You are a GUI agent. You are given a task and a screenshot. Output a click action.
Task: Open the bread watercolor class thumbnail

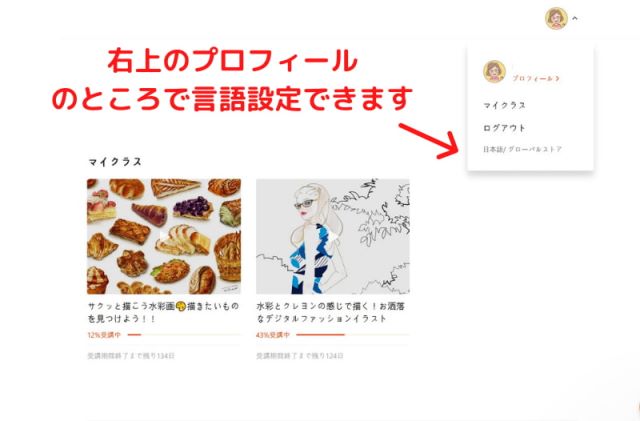[164, 236]
